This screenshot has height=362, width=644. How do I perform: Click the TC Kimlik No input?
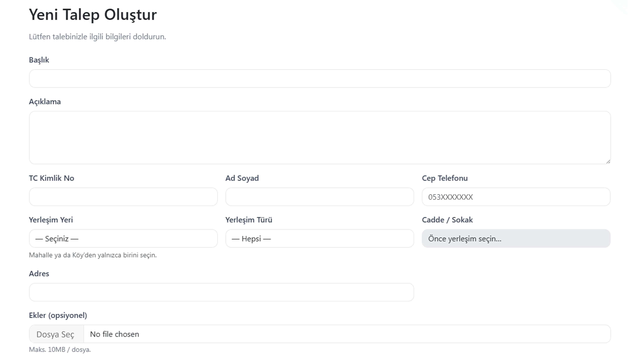point(123,197)
